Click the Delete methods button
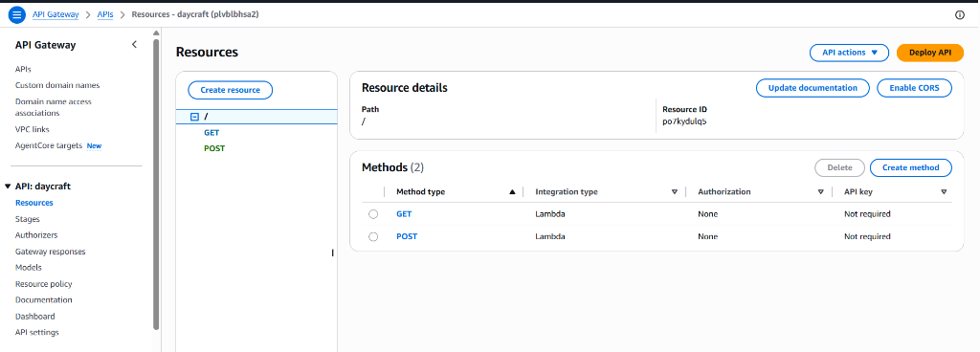Screen dimensions: 980x352 [839, 167]
